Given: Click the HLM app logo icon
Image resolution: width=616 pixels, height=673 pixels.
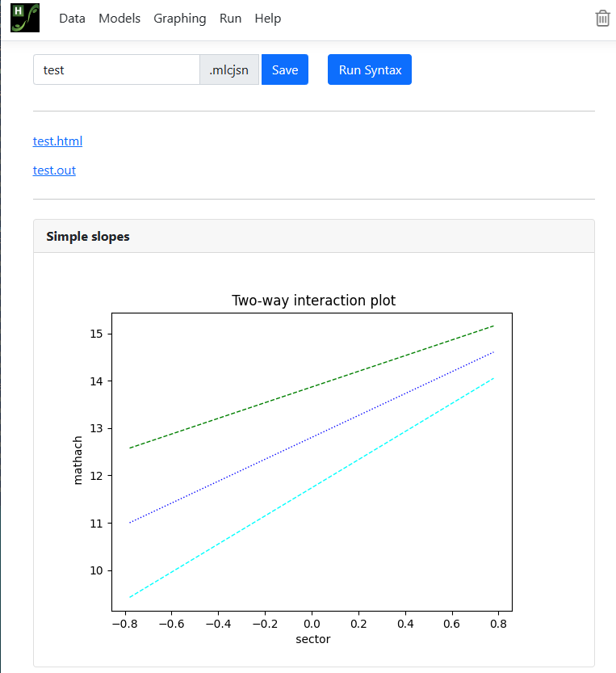Looking at the screenshot, I should pyautogui.click(x=24, y=18).
